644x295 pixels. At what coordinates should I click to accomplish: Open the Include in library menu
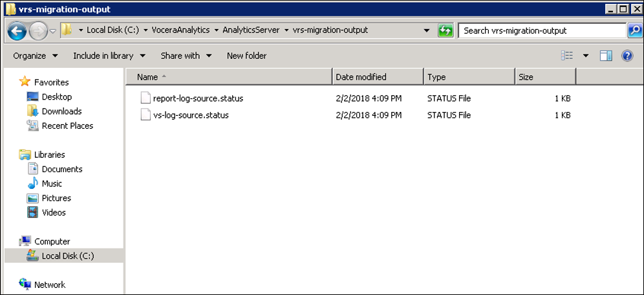[x=109, y=56]
